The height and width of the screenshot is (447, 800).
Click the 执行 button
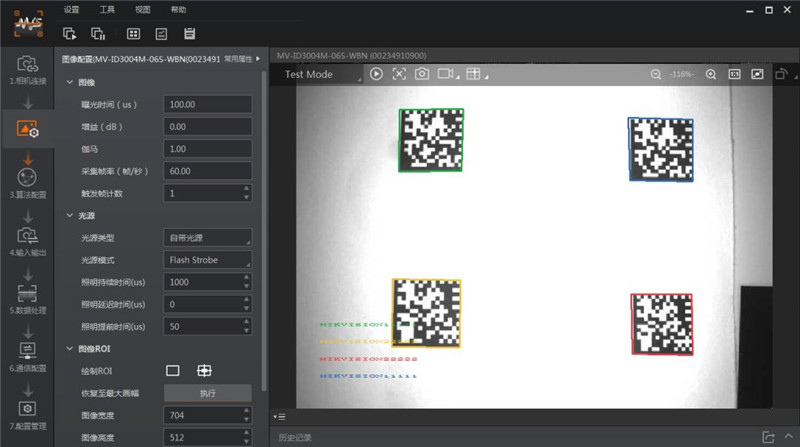(207, 393)
